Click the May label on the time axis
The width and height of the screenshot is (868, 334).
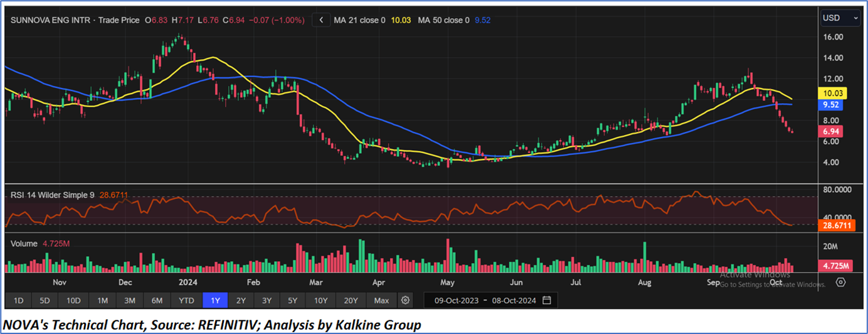click(447, 283)
